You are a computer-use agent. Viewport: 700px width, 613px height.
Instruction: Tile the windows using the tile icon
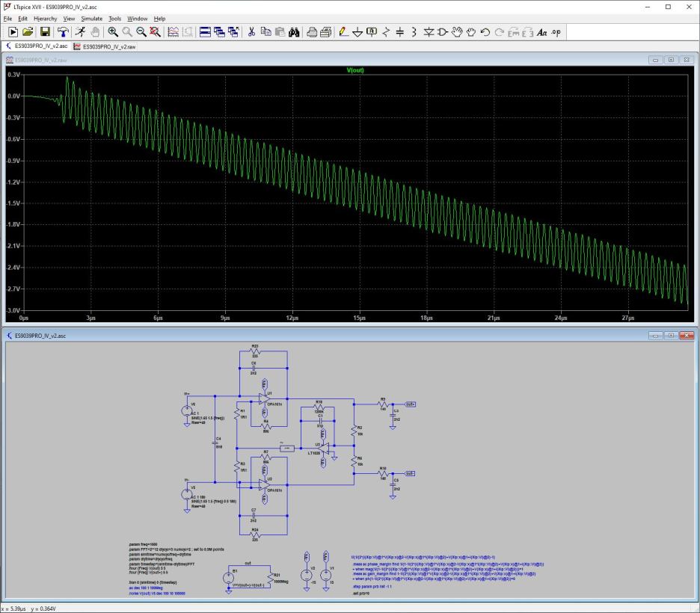tap(205, 32)
